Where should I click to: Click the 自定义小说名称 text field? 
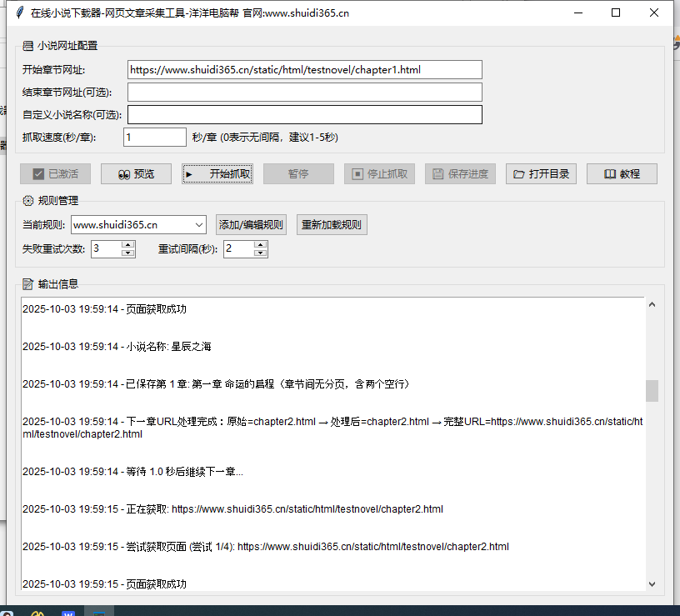pos(304,114)
